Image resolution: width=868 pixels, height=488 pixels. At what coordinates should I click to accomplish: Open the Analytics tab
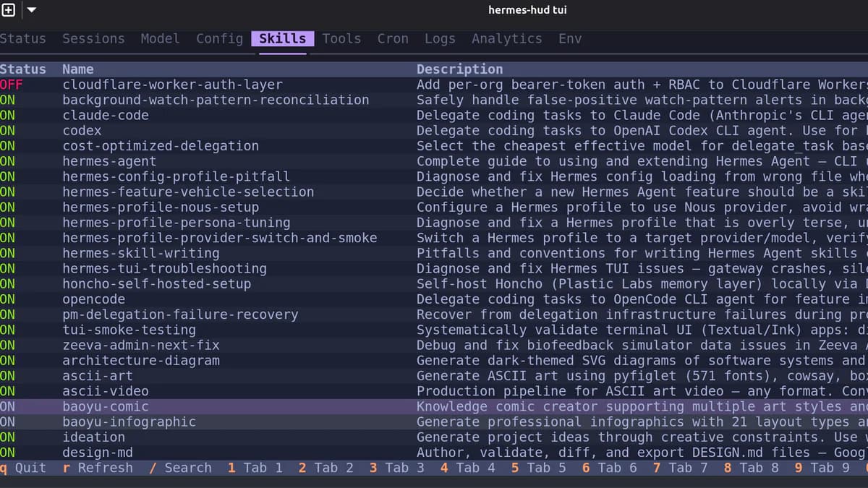[506, 39]
